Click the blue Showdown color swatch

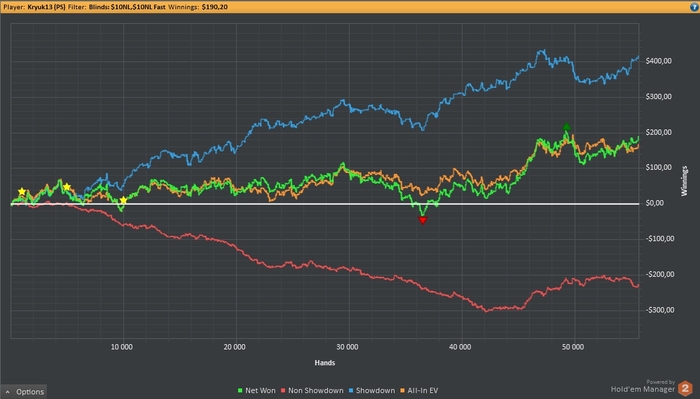pos(351,391)
